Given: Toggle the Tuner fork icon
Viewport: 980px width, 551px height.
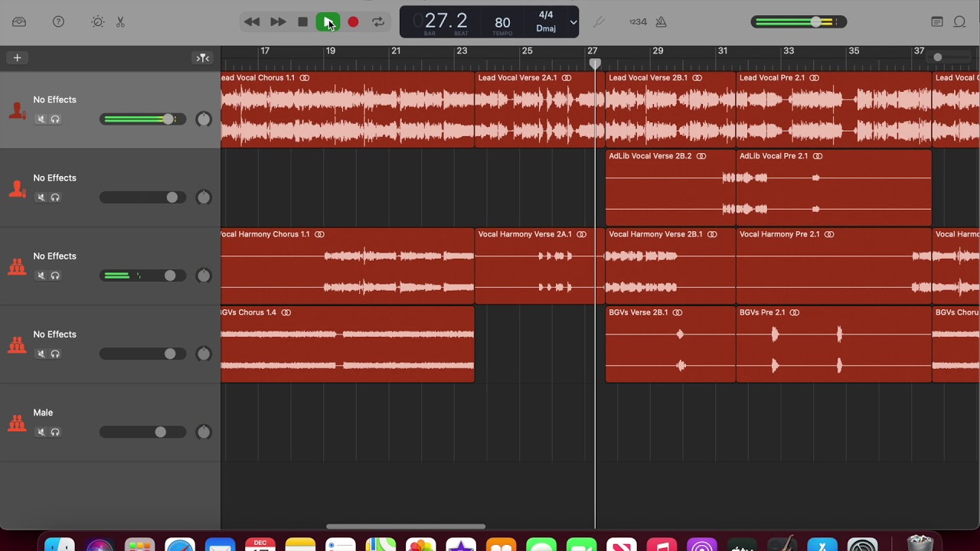Looking at the screenshot, I should pos(599,22).
